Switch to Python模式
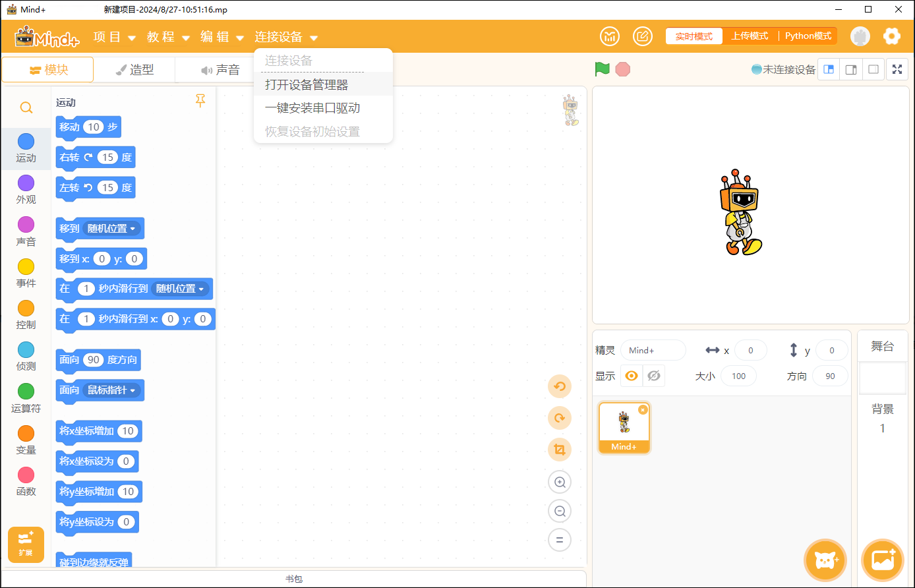The image size is (915, 588). pos(807,36)
